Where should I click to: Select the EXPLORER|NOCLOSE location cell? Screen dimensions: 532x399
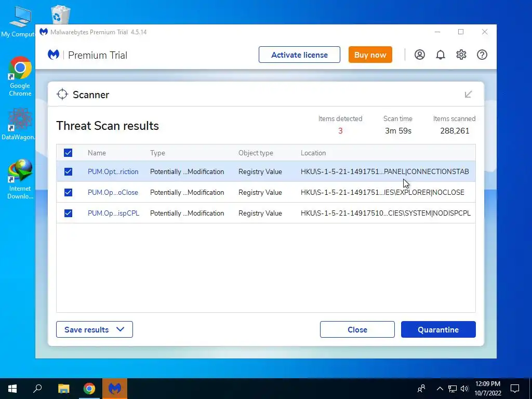[382, 192]
